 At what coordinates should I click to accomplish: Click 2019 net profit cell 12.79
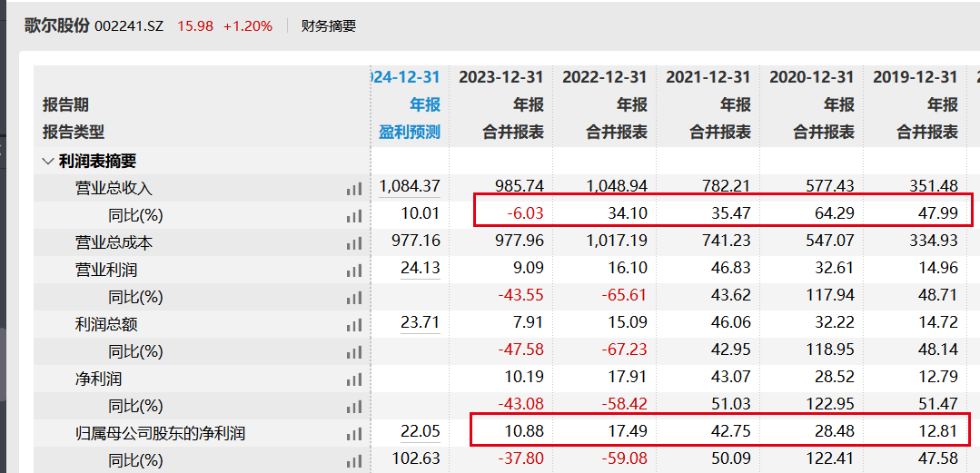(940, 377)
